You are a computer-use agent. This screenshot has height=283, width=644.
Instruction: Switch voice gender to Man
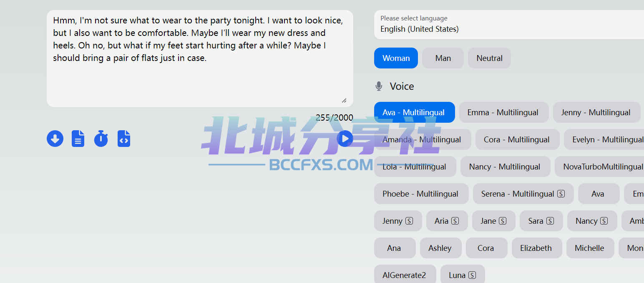coord(443,58)
